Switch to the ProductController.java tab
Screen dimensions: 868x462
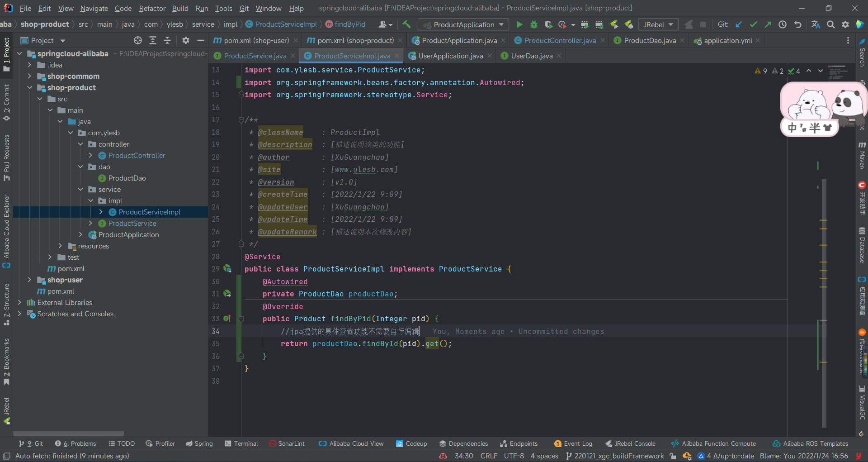point(560,41)
